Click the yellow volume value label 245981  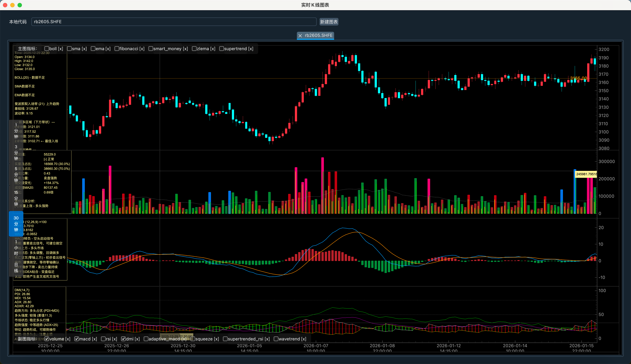tap(586, 174)
